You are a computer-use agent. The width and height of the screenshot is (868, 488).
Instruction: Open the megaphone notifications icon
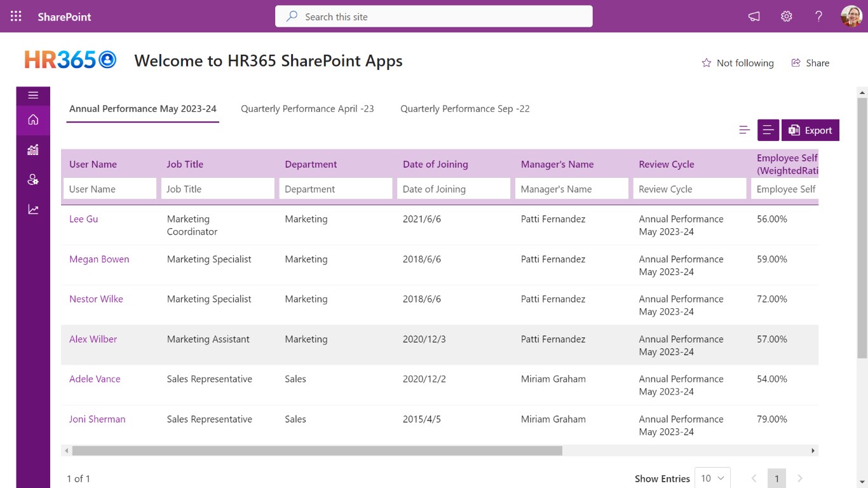click(754, 17)
